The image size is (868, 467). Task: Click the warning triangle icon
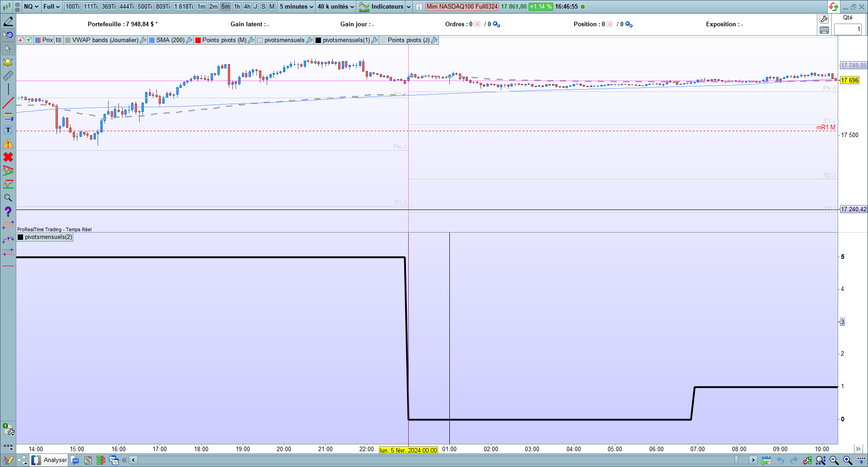point(8,144)
